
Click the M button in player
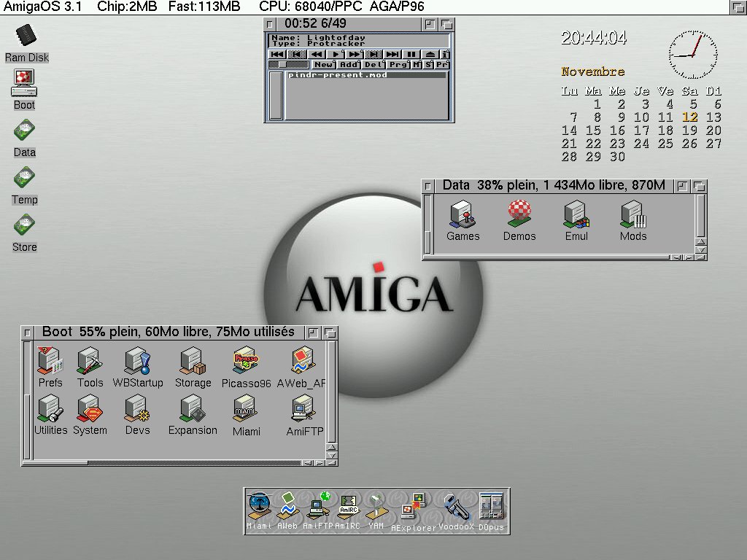coord(417,64)
